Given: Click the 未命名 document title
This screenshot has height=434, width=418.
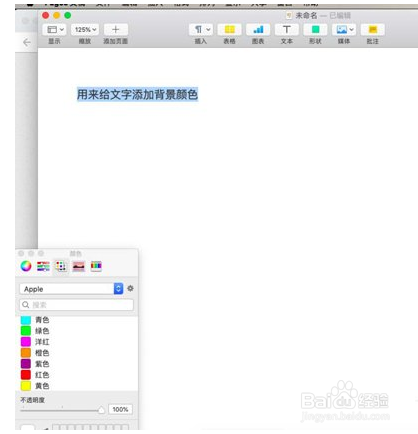Looking at the screenshot, I should click(x=306, y=15).
